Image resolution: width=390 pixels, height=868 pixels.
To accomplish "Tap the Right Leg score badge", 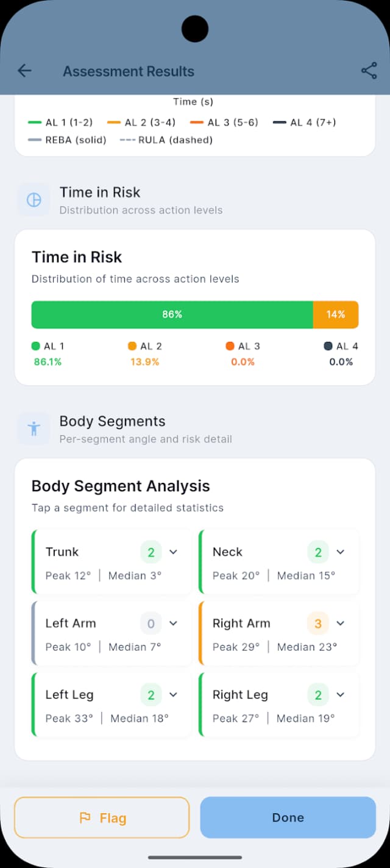I will coord(318,694).
